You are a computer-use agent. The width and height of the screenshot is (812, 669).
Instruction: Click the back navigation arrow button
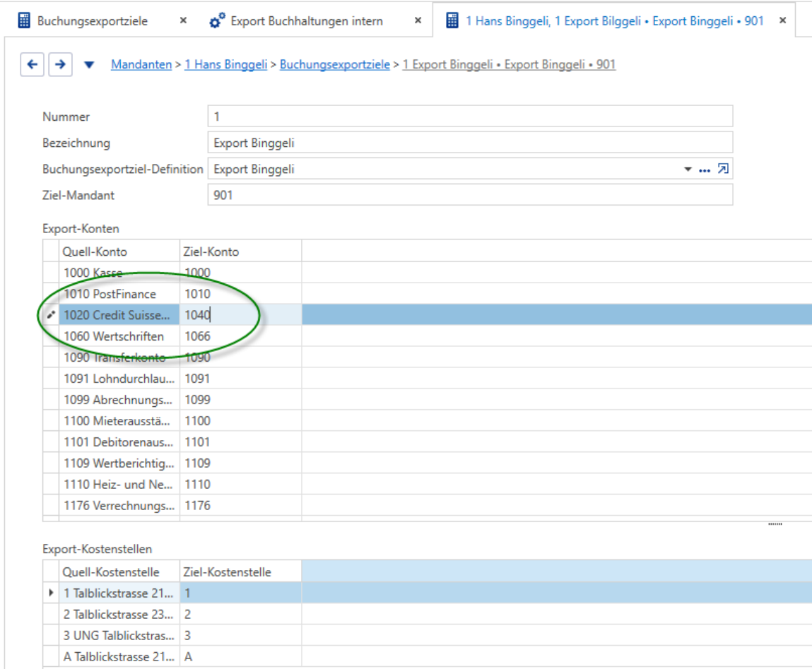[32, 64]
